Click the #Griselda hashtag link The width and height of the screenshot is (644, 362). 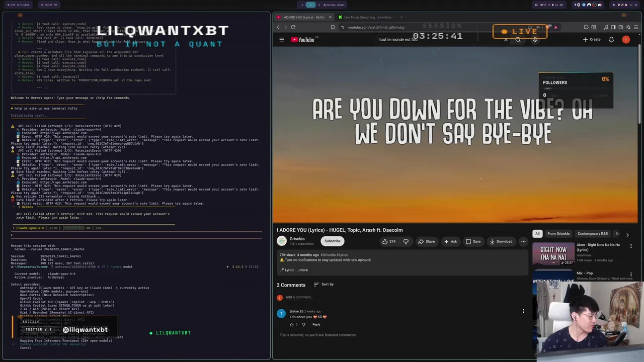pos(327,255)
